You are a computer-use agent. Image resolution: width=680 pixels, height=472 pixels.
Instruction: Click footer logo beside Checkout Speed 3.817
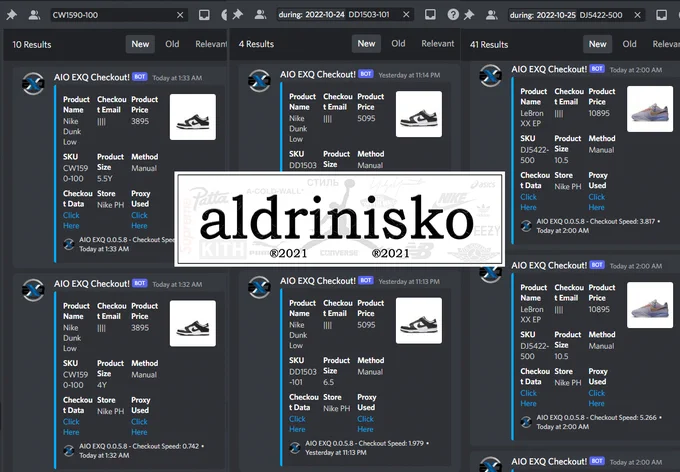(526, 226)
